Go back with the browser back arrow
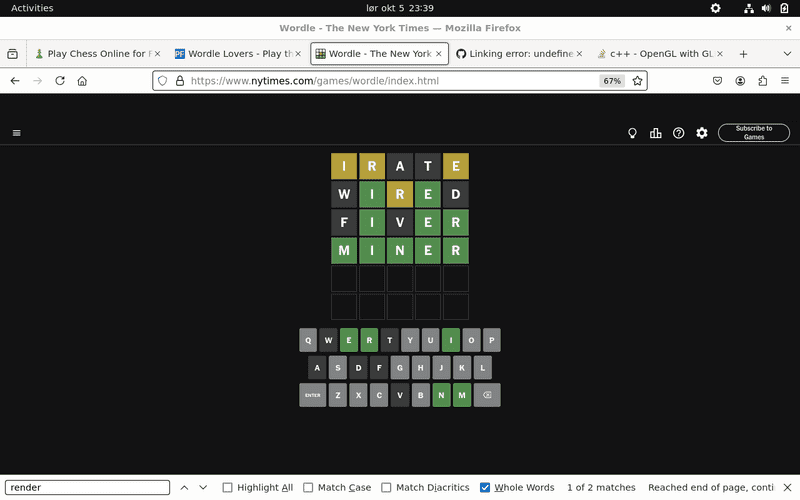 tap(15, 81)
